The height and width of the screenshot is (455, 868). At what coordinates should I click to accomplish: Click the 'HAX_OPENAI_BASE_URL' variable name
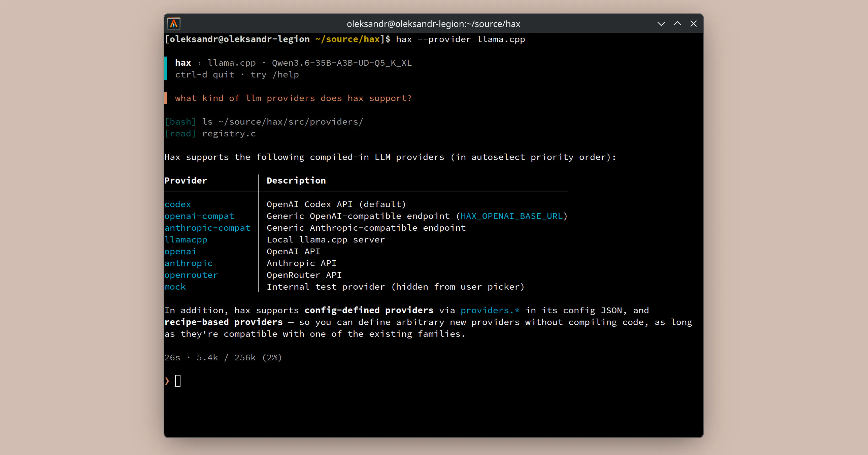(511, 216)
